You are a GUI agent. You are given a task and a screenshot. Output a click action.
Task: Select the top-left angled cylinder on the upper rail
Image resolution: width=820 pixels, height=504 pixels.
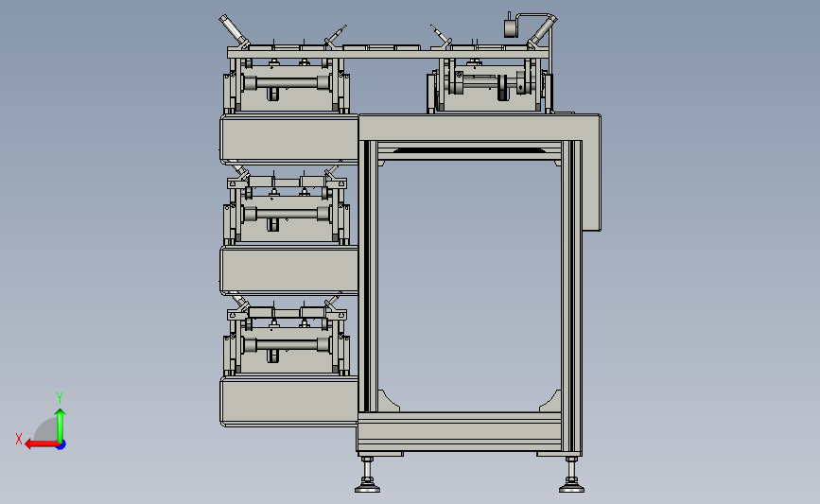tap(234, 30)
